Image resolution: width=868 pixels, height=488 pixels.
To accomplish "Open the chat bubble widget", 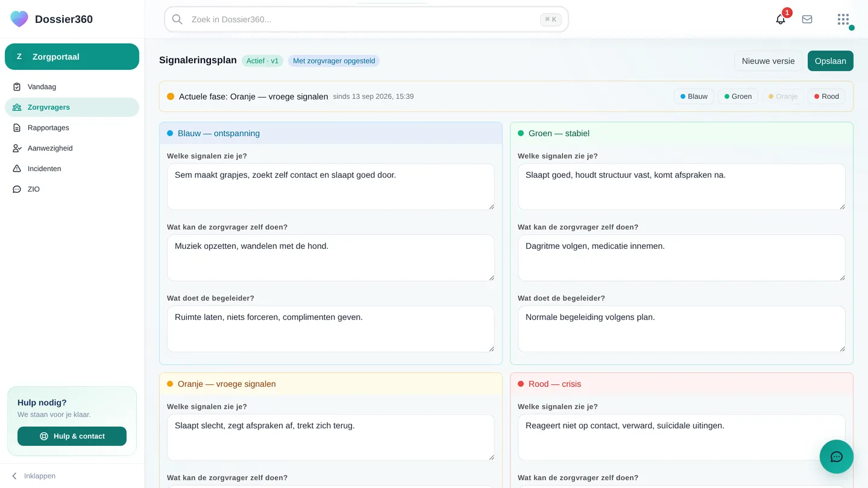I will point(837,457).
